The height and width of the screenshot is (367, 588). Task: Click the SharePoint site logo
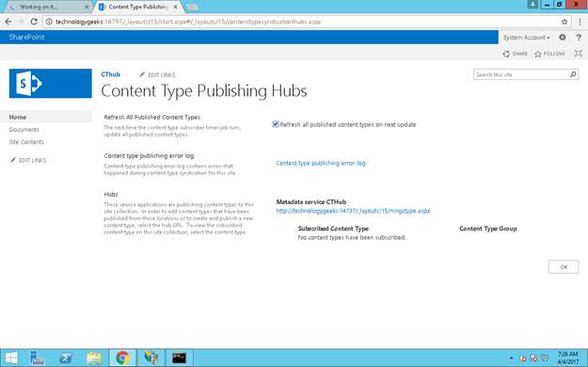50,84
